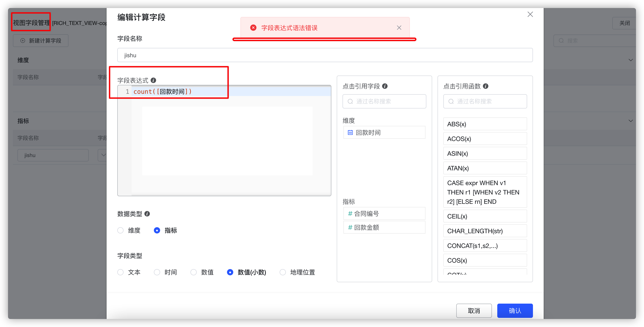
Task: Click calendar icon of 回款时间 field
Action: [350, 133]
